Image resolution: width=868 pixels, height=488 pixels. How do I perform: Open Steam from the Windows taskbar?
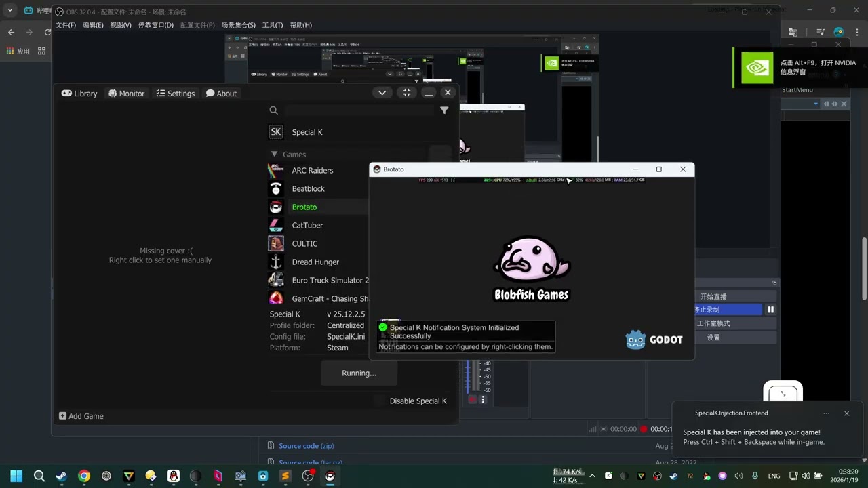[x=61, y=476]
